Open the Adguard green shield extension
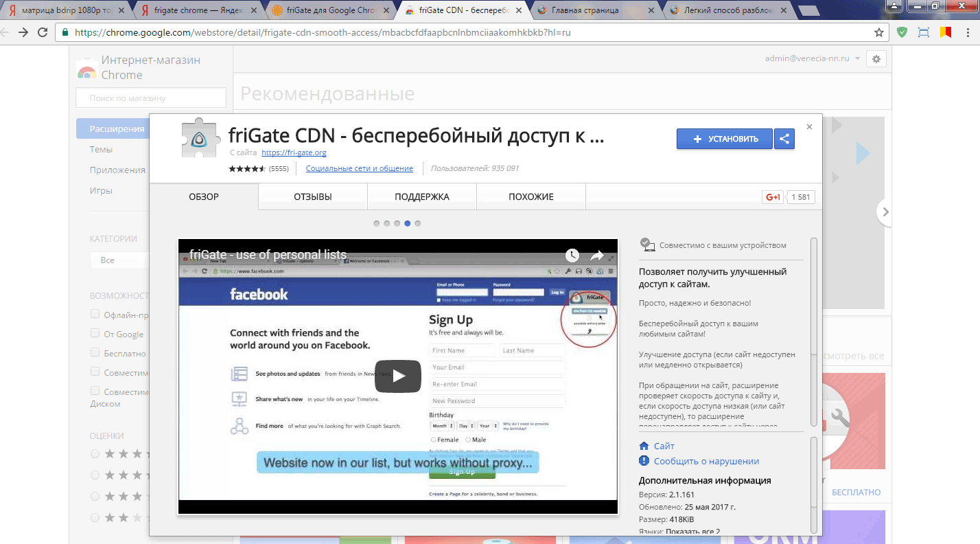 pos(903,32)
